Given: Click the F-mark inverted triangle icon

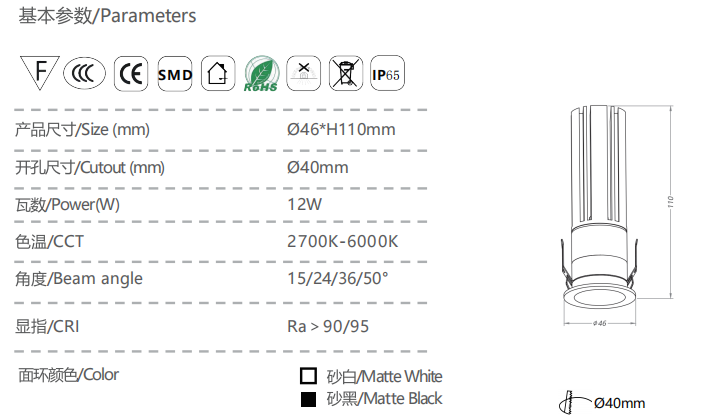Looking at the screenshot, I should 39,73.
